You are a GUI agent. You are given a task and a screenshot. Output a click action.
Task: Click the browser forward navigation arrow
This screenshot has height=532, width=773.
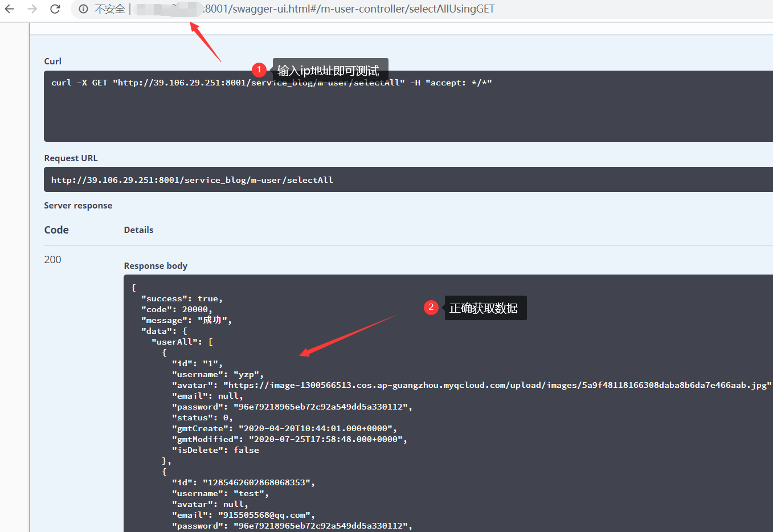32,9
